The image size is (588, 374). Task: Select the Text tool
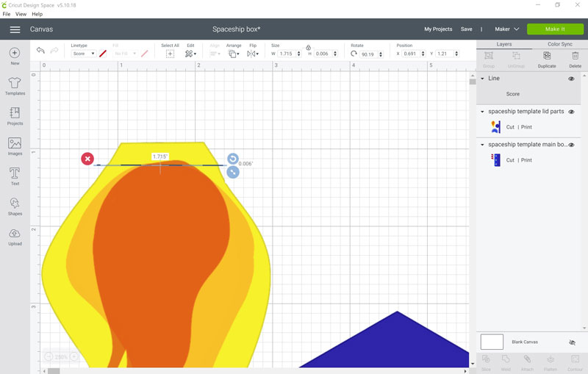click(15, 173)
